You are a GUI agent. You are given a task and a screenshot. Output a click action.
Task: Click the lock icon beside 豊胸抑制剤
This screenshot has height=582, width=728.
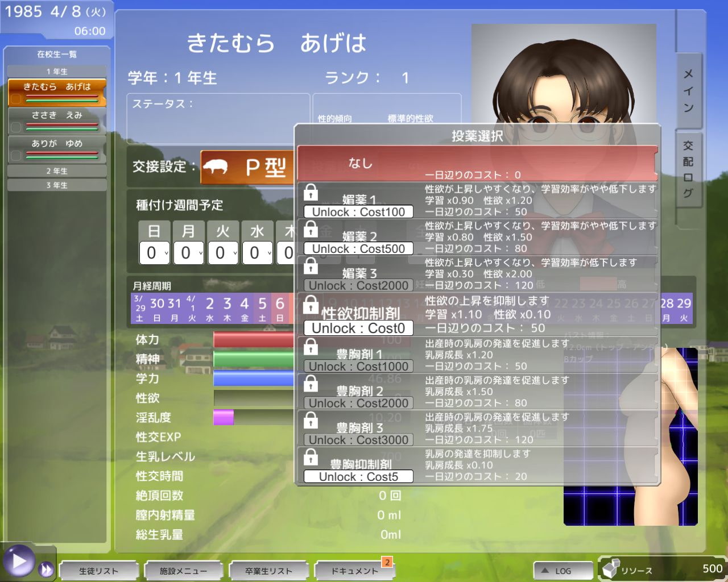pyautogui.click(x=311, y=458)
